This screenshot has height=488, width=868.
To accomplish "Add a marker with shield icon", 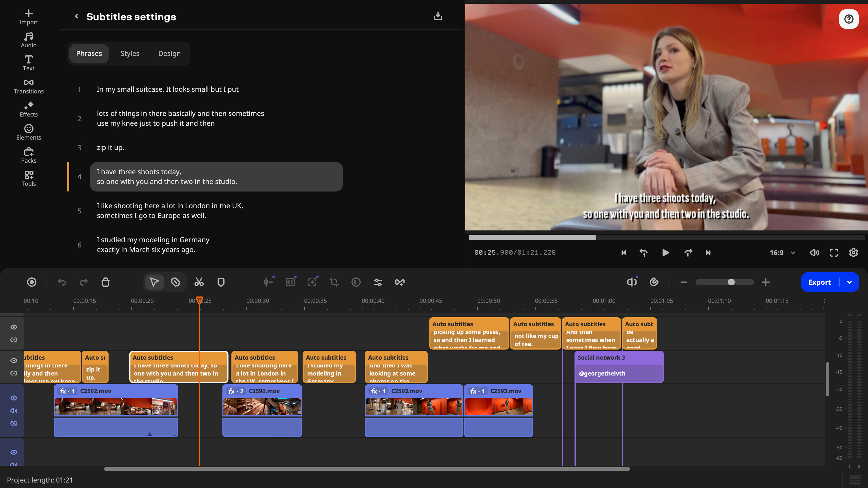I will tap(221, 282).
